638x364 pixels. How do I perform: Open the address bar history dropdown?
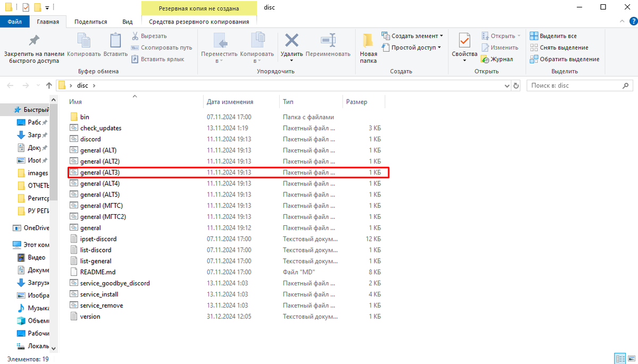(506, 86)
